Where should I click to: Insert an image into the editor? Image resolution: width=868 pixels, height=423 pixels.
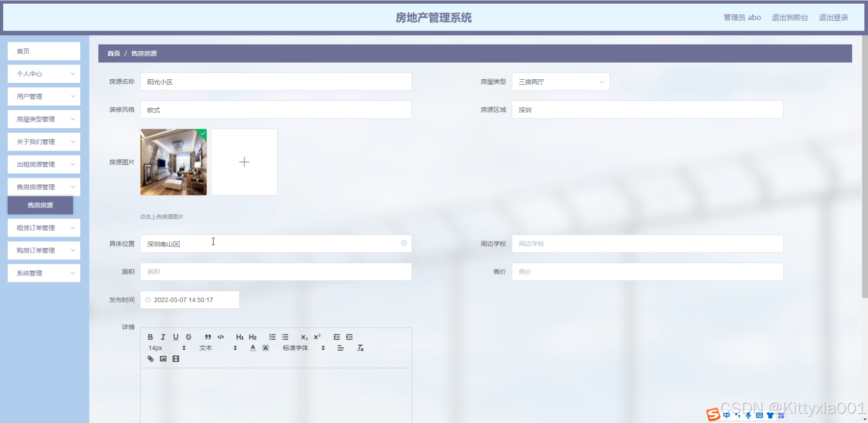(163, 359)
